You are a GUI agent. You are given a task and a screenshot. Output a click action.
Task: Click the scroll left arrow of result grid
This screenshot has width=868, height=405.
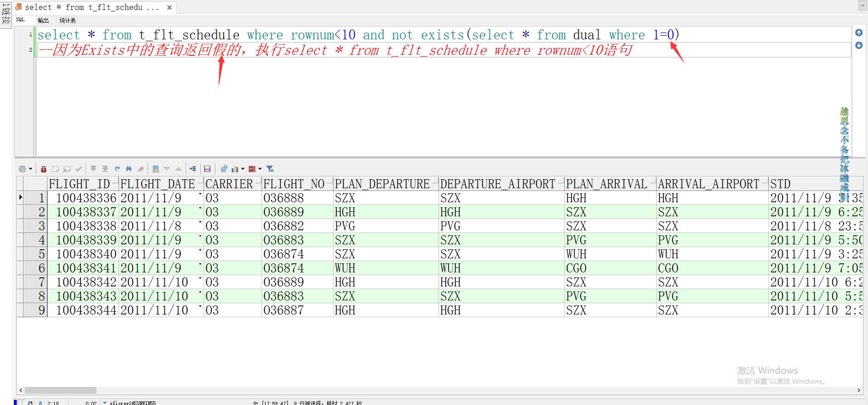21,390
